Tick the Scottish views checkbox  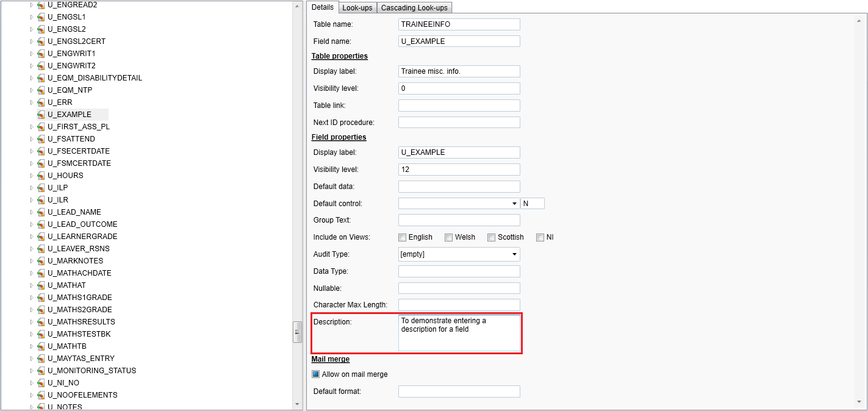(491, 237)
